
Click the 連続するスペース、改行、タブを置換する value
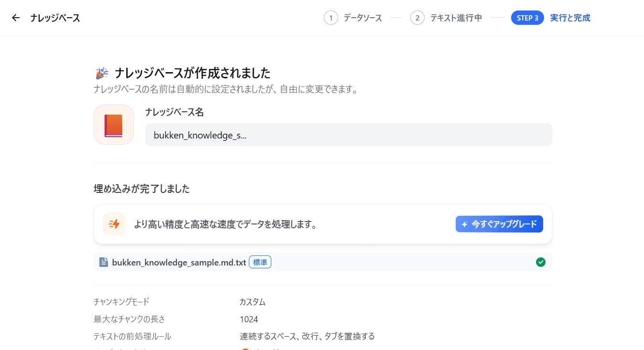(307, 336)
